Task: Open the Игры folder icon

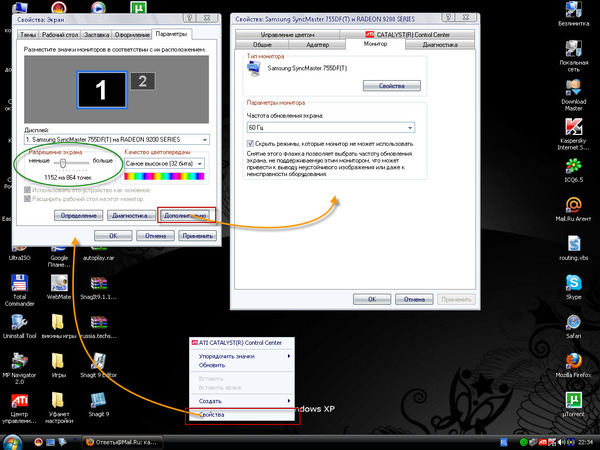Action: click(x=58, y=361)
